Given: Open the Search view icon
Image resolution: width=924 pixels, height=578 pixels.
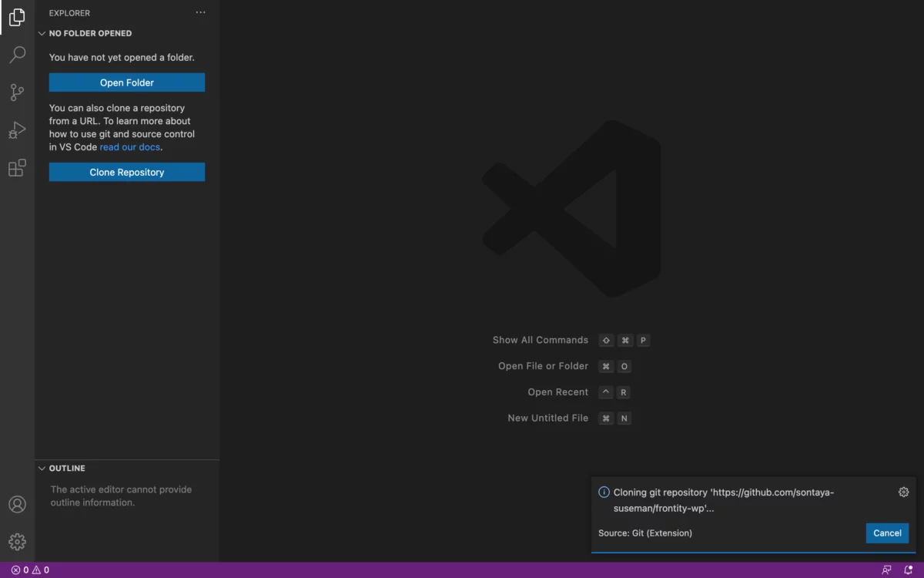Looking at the screenshot, I should 17,55.
